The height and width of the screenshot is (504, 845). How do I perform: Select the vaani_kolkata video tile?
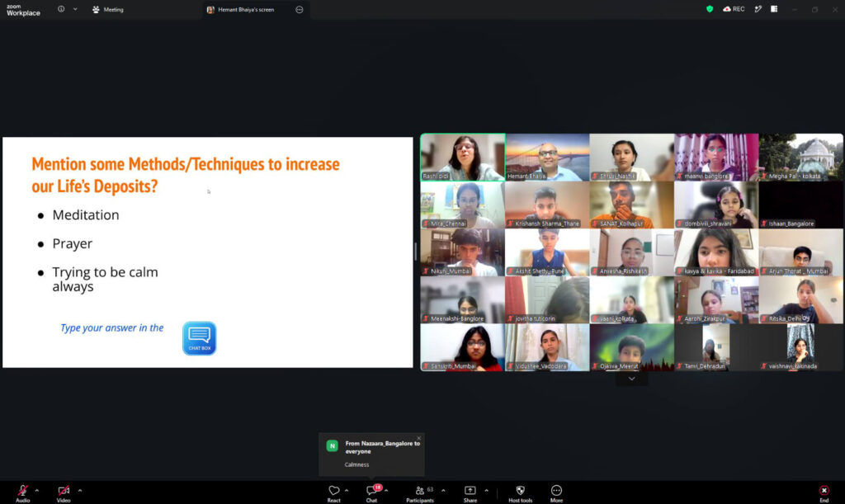(x=631, y=299)
